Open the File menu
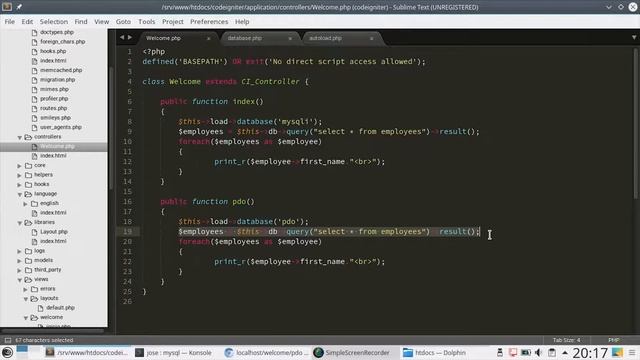 [x=9, y=22]
